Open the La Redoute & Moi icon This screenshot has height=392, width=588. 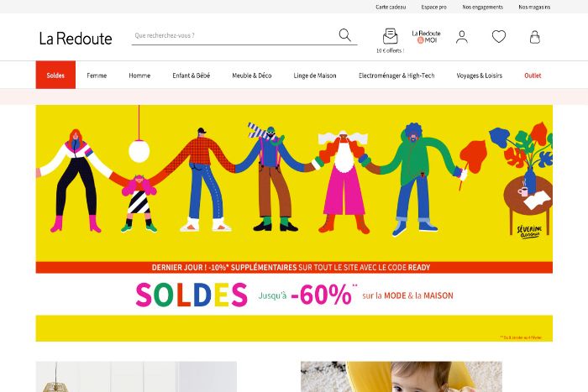426,37
